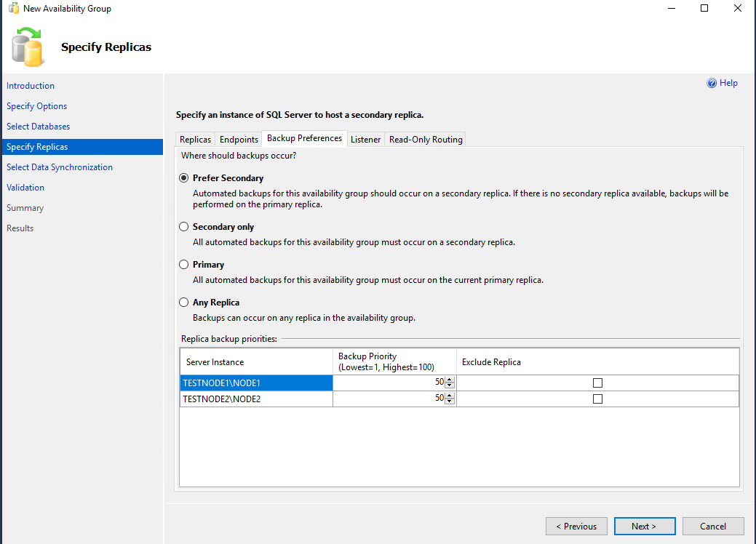
Task: Increase backup priority for TESTNODE1\NODE1
Action: [x=450, y=380]
